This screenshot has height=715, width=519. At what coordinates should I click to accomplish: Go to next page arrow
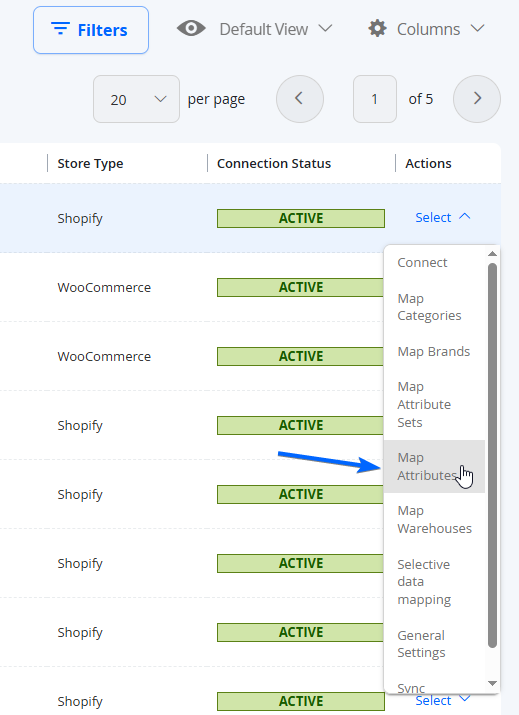tap(477, 99)
